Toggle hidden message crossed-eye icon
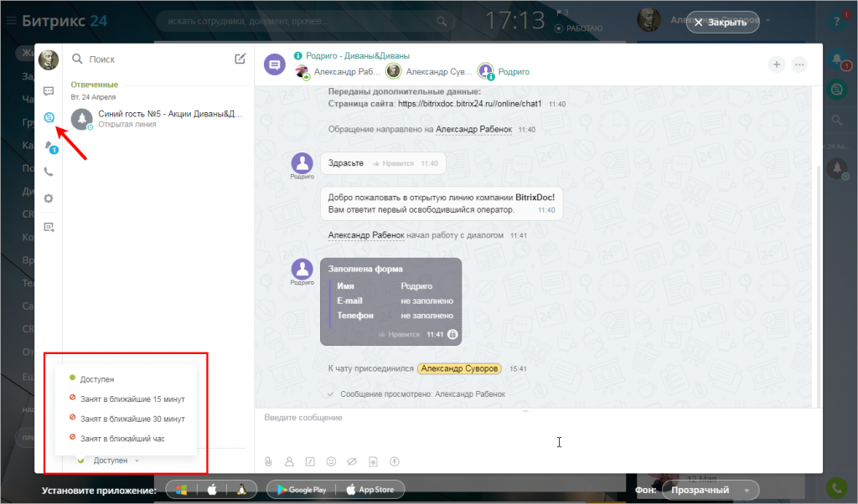The width and height of the screenshot is (858, 504). tap(352, 461)
